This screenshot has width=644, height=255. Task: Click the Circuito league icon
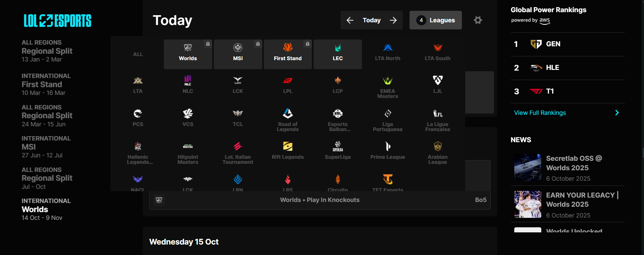(x=338, y=179)
